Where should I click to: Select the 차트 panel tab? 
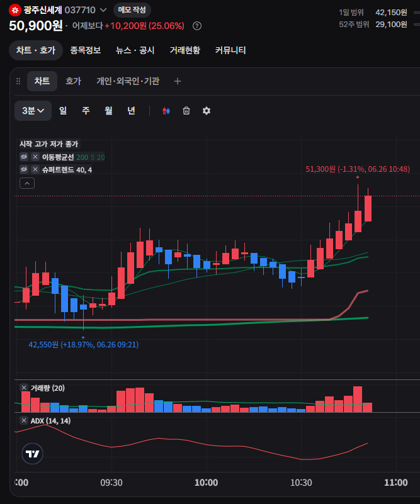click(42, 81)
